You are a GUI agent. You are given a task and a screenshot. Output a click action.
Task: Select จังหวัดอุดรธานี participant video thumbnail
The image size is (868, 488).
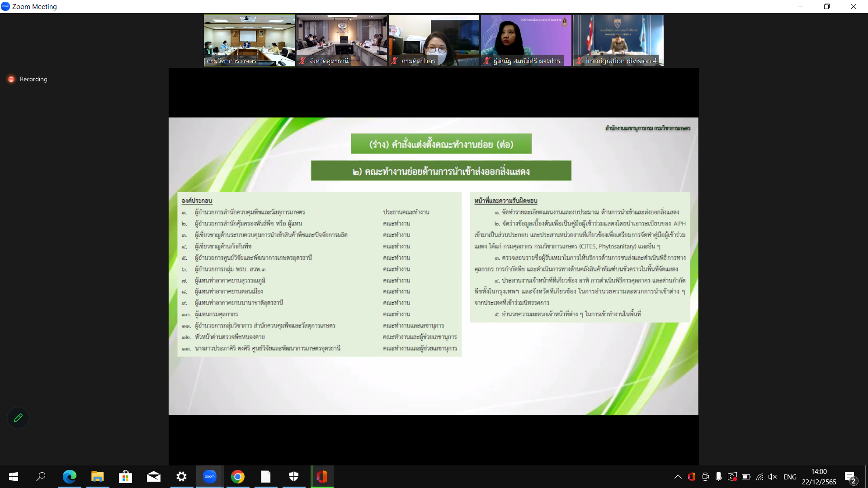pos(342,40)
